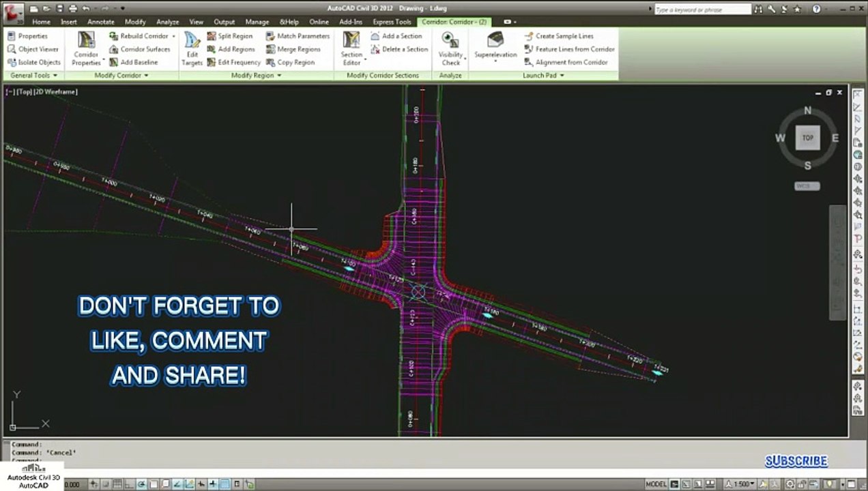Click Add Regions
The image size is (868, 491).
[231, 49]
